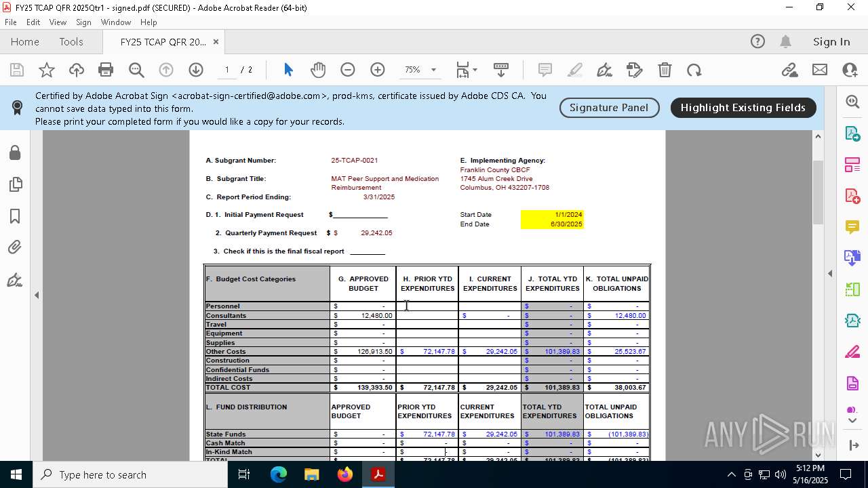Click the delete trash icon
The height and width of the screenshot is (488, 868).
point(665,70)
